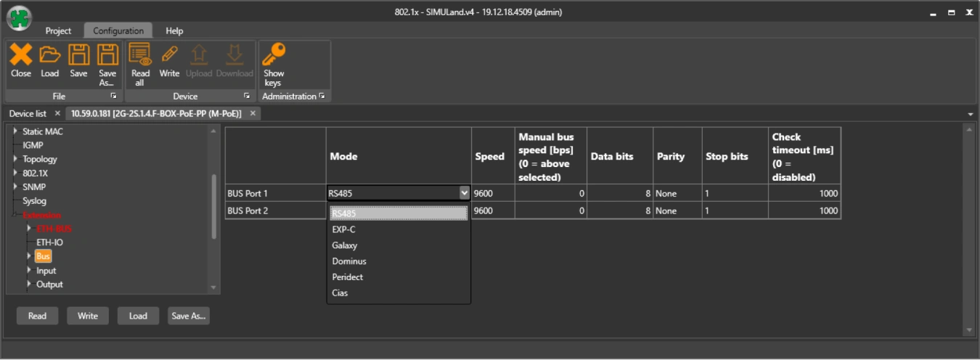Image resolution: width=980 pixels, height=360 pixels.
Task: Open the Help ribbon tab
Action: click(x=174, y=31)
